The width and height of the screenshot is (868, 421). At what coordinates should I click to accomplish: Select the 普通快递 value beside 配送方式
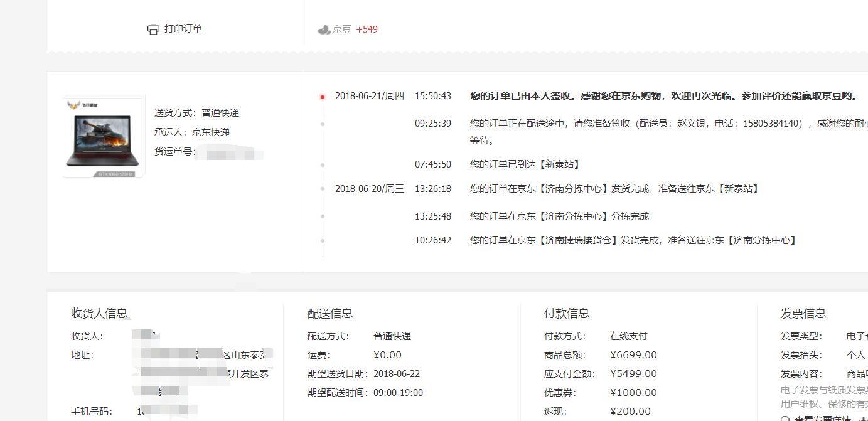point(392,336)
